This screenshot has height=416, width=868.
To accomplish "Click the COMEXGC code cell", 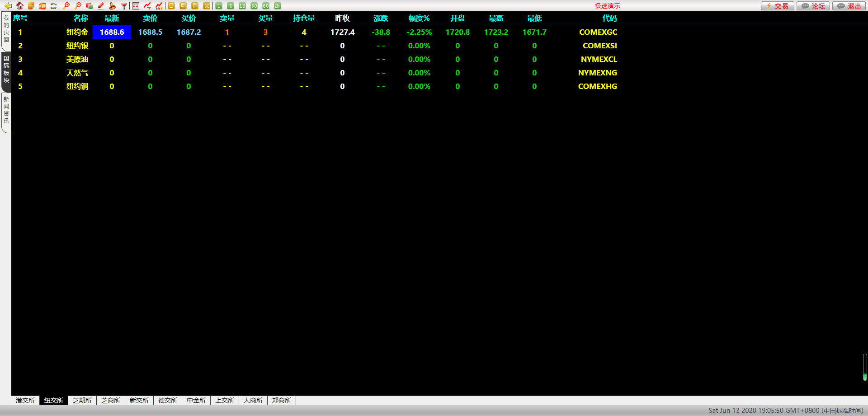I will pos(598,32).
